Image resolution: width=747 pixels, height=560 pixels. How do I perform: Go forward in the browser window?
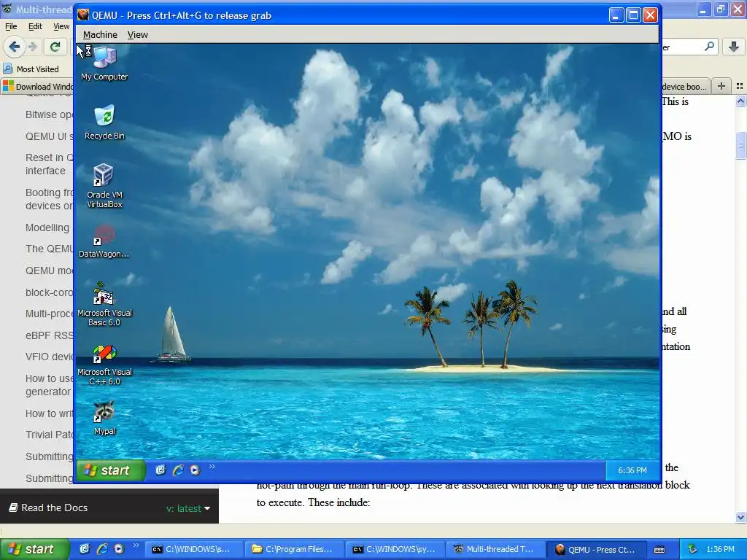point(32,47)
